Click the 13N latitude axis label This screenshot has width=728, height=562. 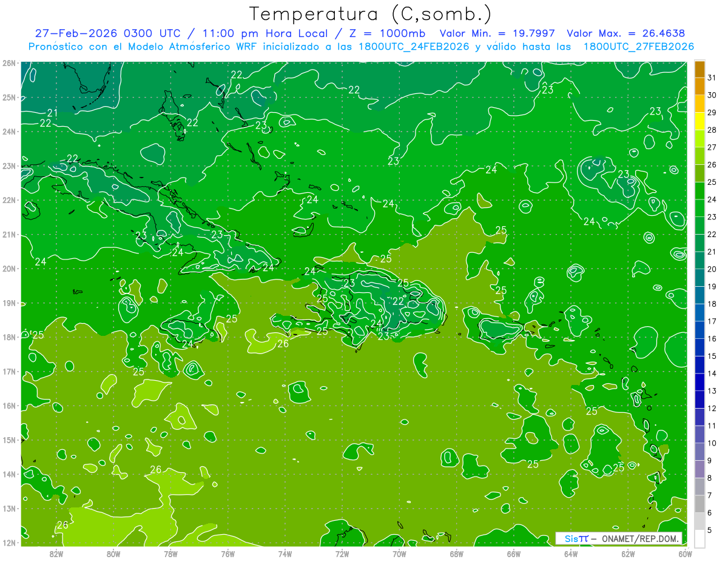click(x=9, y=508)
